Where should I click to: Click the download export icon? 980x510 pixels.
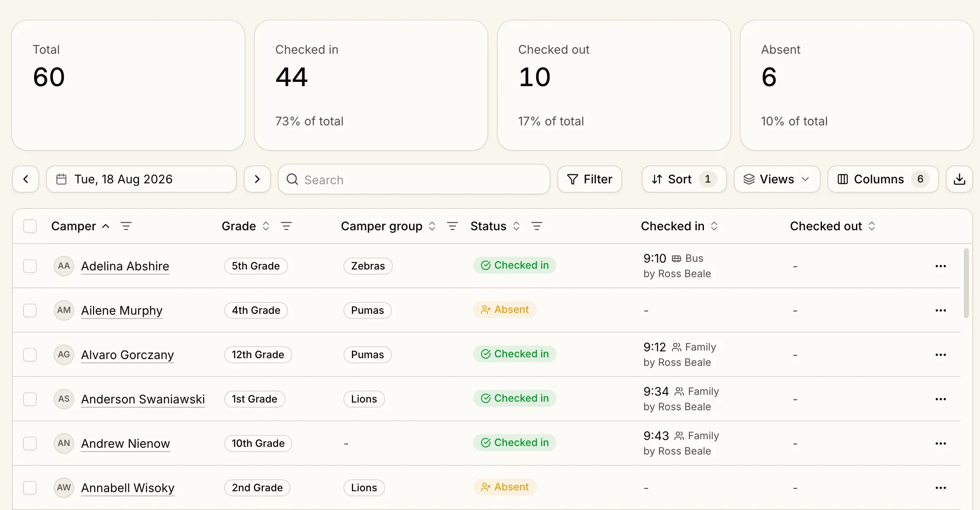coord(960,179)
